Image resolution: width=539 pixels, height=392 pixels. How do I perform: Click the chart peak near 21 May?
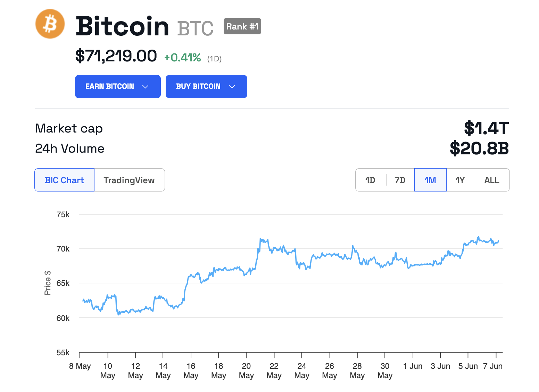(x=261, y=239)
